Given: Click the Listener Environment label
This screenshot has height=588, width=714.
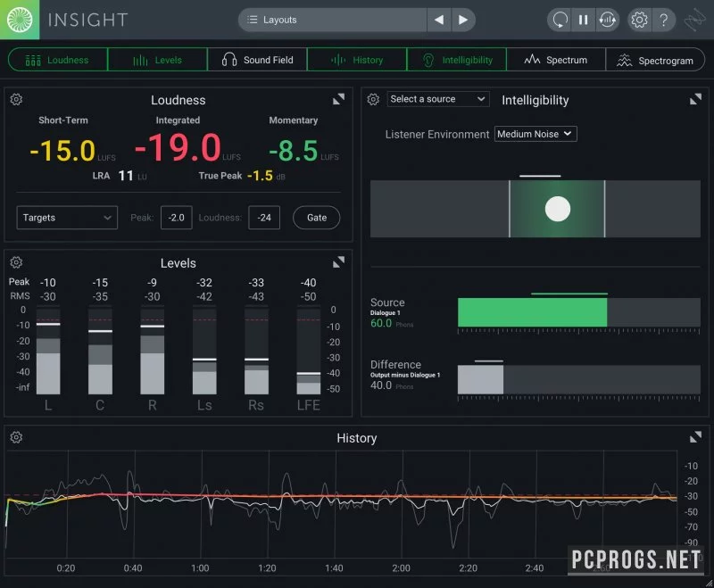Looking at the screenshot, I should 437,134.
